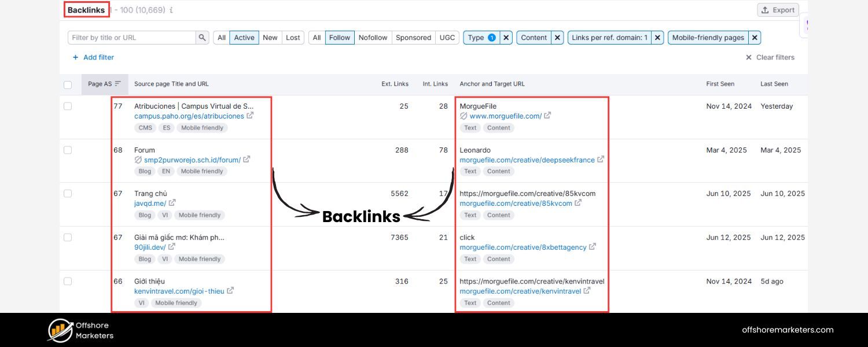Check the checkbox for the Atribuciones row
The width and height of the screenshot is (868, 347).
click(x=68, y=107)
